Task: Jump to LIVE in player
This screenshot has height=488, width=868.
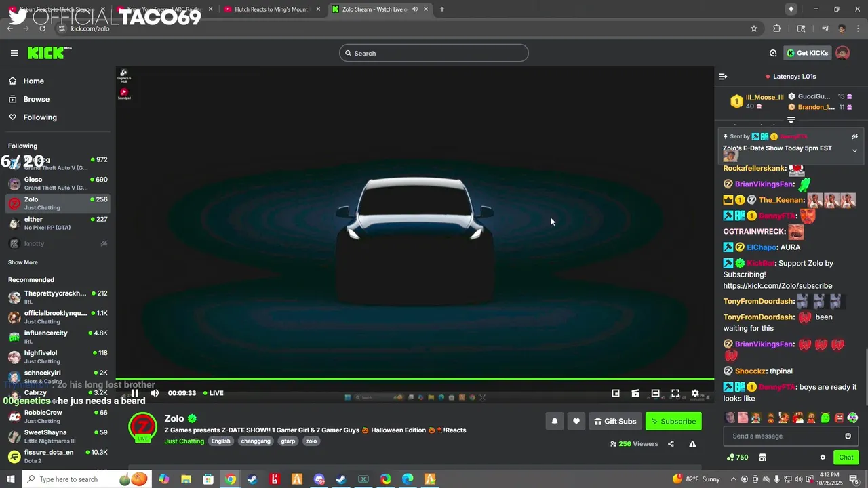Action: 213,393
